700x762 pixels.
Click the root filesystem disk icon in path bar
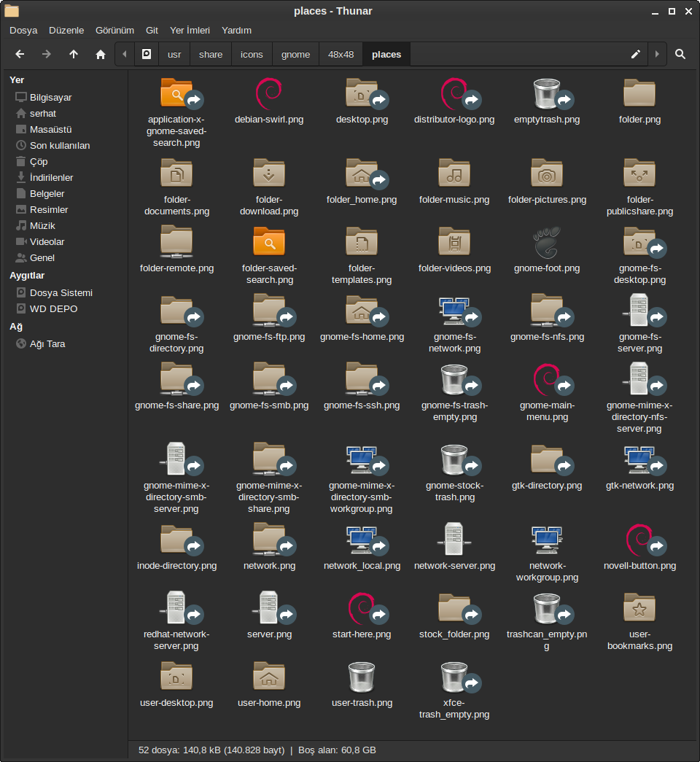[x=147, y=54]
